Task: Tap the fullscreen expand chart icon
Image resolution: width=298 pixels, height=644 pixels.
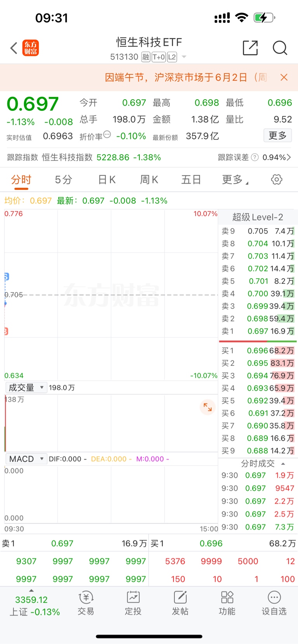Action: (208, 407)
